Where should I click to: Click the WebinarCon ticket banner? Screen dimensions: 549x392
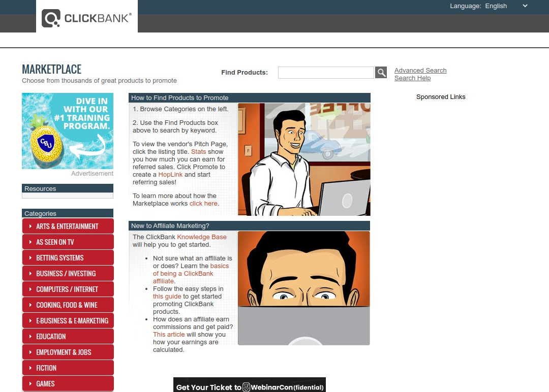pos(250,385)
